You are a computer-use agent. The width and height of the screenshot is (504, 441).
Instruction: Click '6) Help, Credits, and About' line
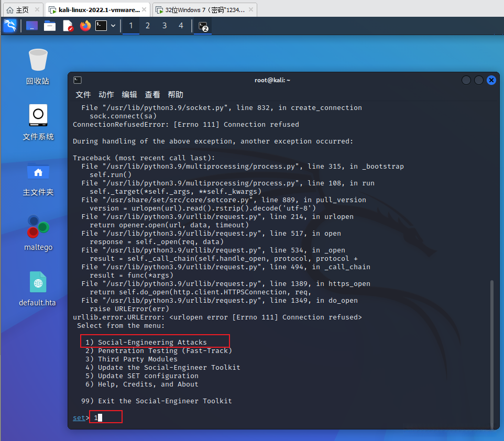(x=142, y=384)
